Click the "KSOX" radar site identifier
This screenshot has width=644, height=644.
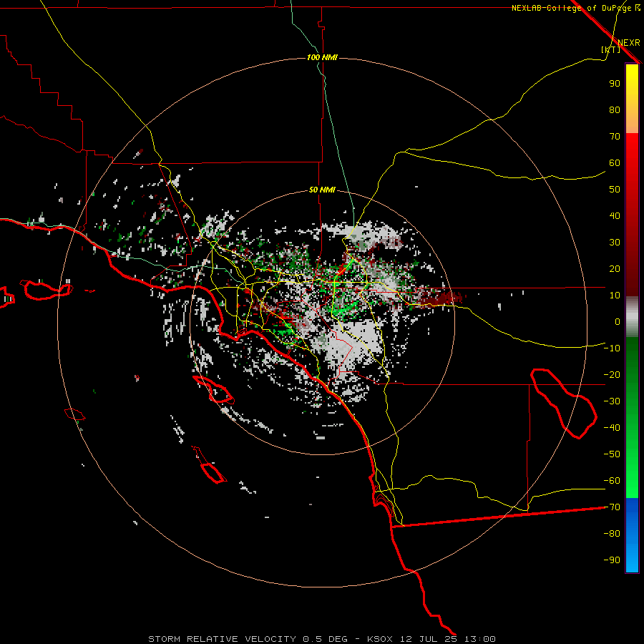click(x=380, y=639)
